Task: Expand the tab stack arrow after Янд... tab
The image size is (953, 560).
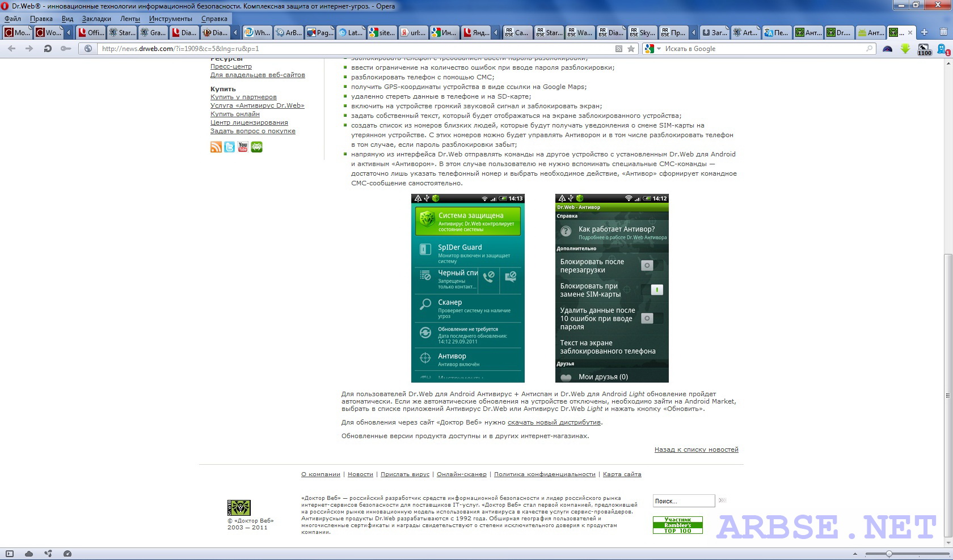Action: (x=496, y=33)
